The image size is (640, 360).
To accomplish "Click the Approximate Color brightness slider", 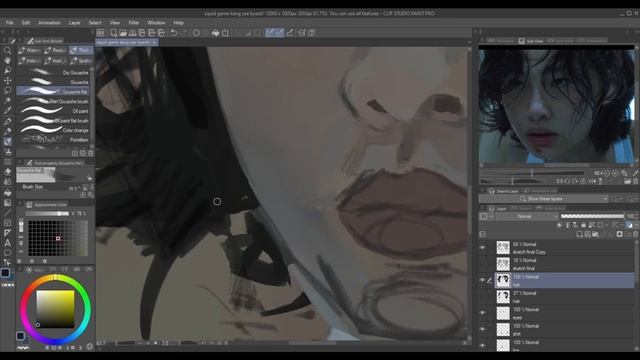I will 47,213.
